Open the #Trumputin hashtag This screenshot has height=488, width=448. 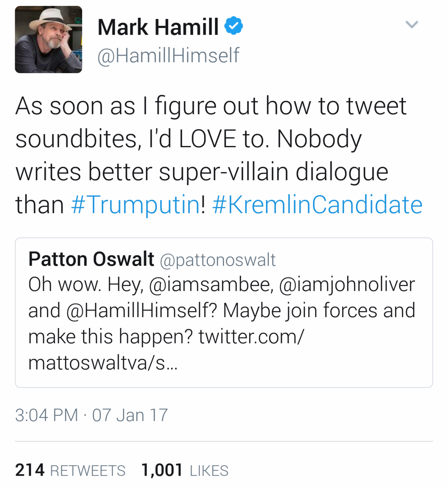(x=135, y=205)
